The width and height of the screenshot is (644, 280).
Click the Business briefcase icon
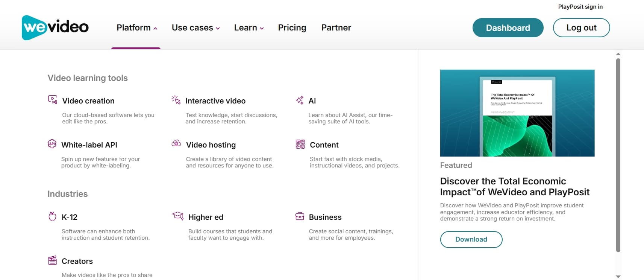pyautogui.click(x=300, y=216)
